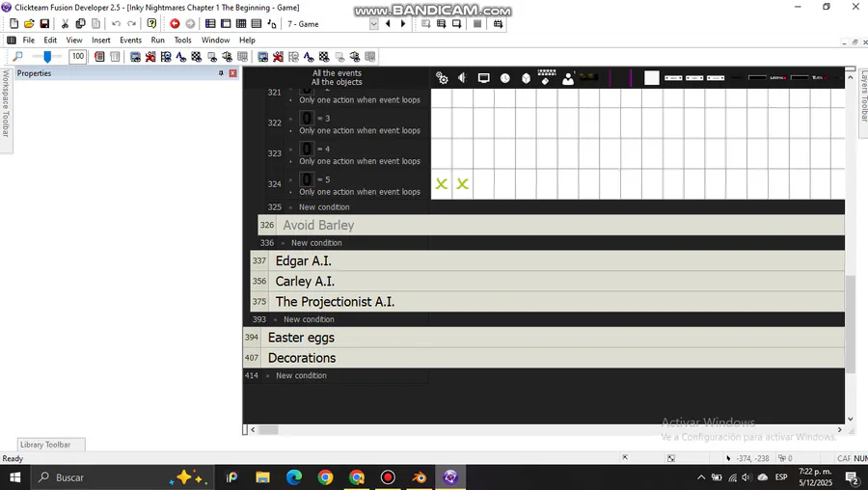Image resolution: width=868 pixels, height=490 pixels.
Task: Redo the last undone action
Action: pyautogui.click(x=131, y=24)
